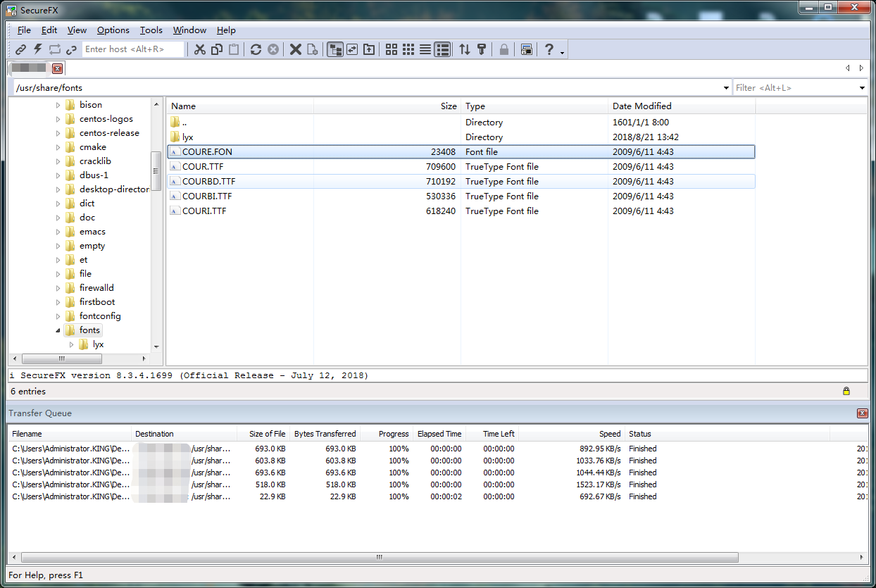Close the session tab with red X

57,68
